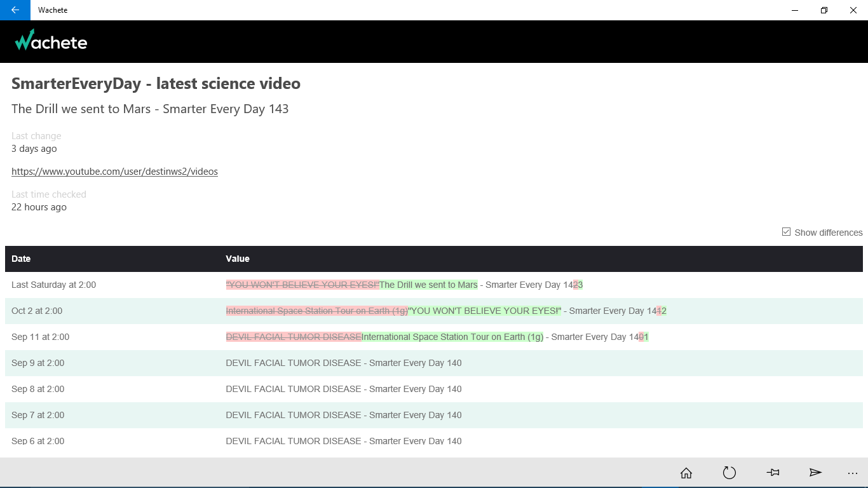This screenshot has width=868, height=488.
Task: Click the Last time checked label
Action: click(48, 194)
